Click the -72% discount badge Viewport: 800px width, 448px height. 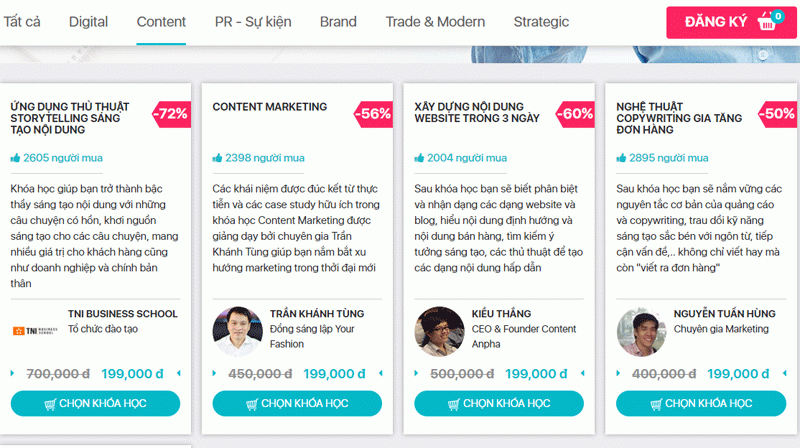point(171,114)
